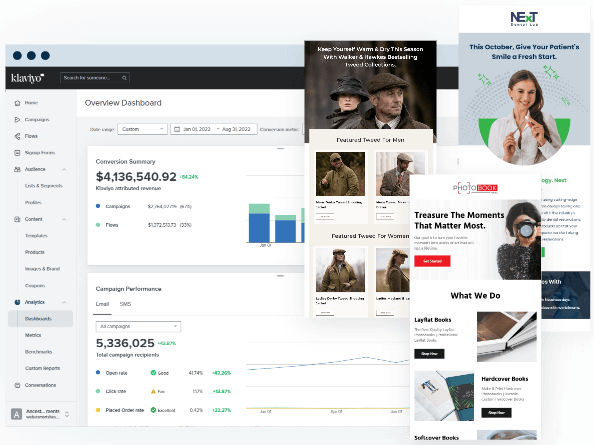Click the red Get Started button
Viewport: 594px width, 445px height.
click(x=432, y=261)
